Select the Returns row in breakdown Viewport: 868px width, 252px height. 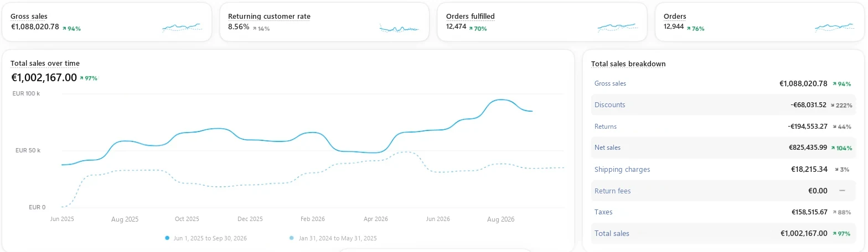click(x=723, y=127)
